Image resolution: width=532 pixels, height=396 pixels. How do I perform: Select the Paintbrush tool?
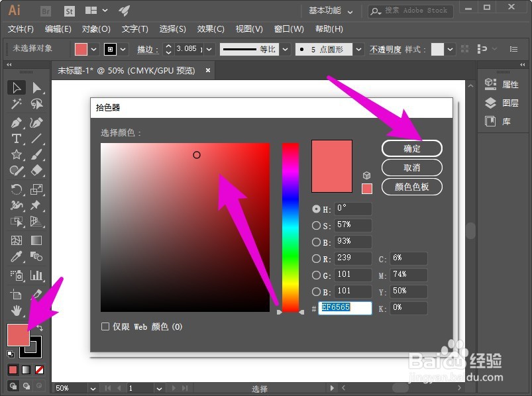click(x=36, y=154)
